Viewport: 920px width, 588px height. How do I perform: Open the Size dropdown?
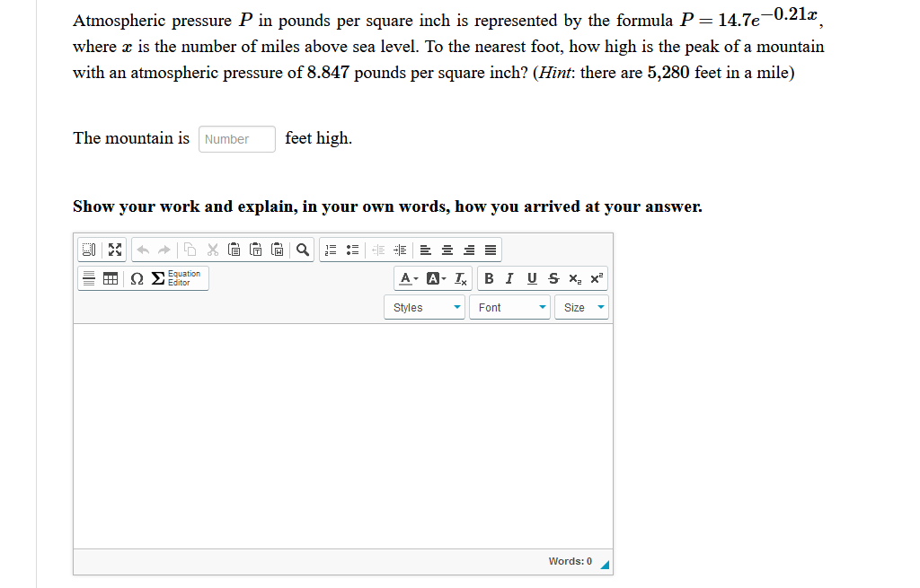pos(581,307)
